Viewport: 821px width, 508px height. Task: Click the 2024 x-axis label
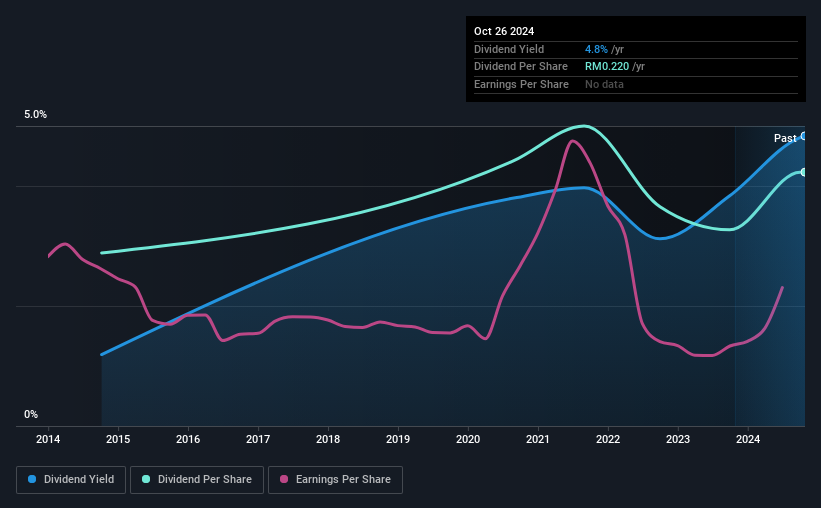748,439
